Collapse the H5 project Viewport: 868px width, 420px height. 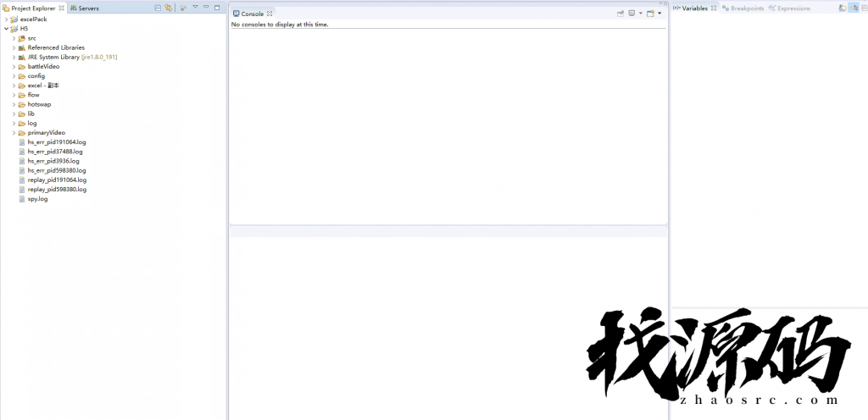[6, 29]
